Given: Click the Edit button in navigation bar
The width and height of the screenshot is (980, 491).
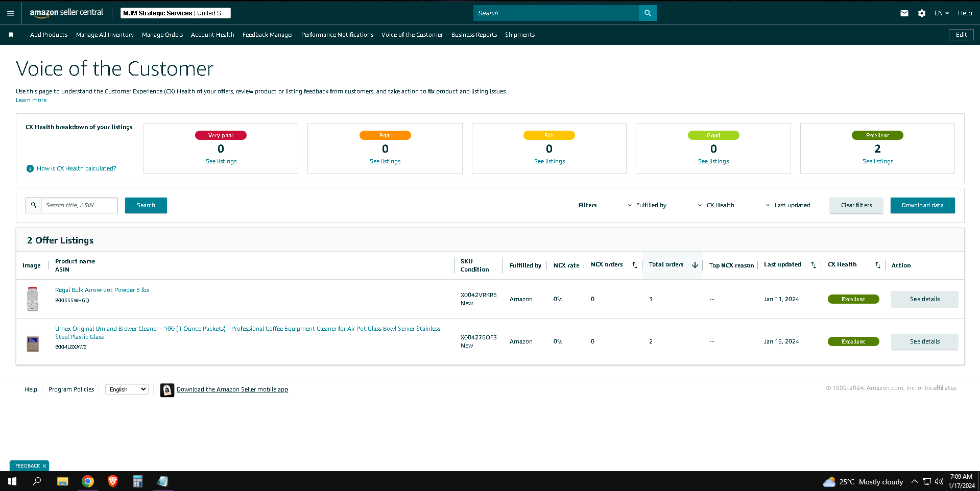Looking at the screenshot, I should point(961,35).
